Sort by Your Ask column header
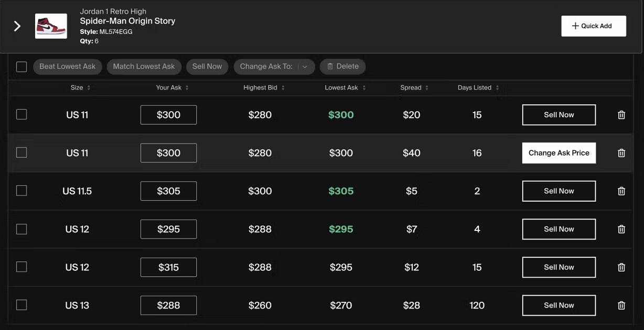Image resolution: width=644 pixels, height=330 pixels. [x=187, y=88]
